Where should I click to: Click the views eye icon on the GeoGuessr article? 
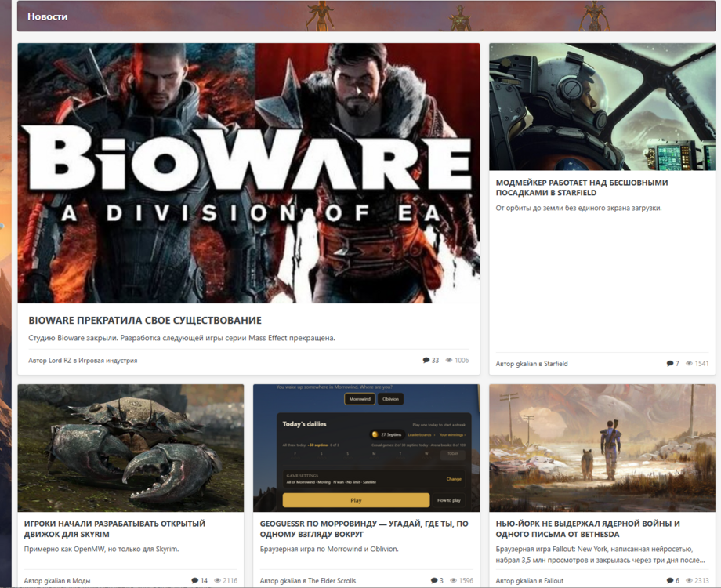pyautogui.click(x=454, y=581)
